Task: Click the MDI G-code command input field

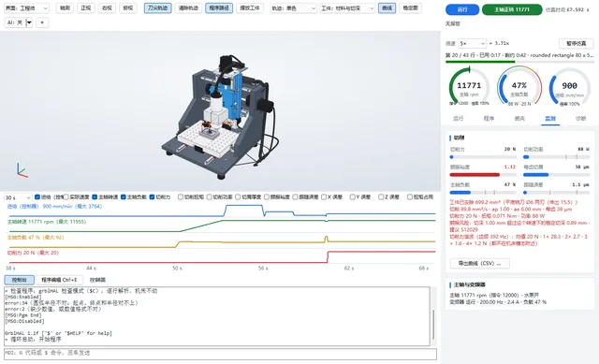Action: [221, 354]
